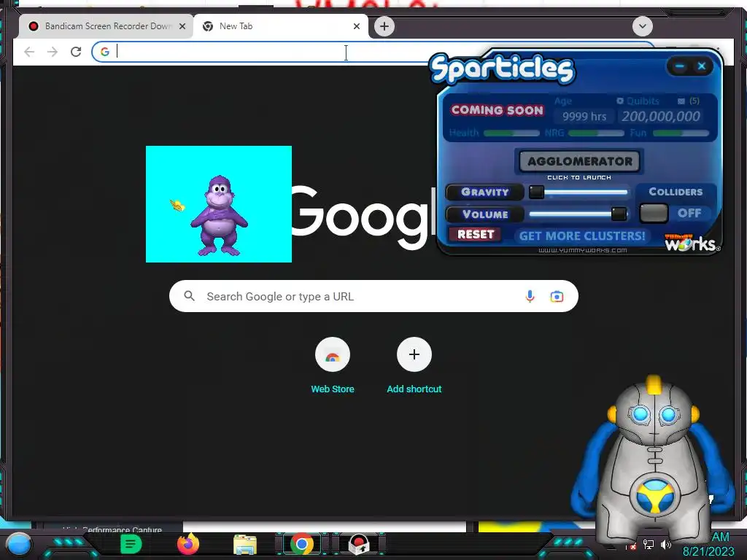Click Get More Clusters link
Viewport: 747px width, 560px height.
point(581,236)
